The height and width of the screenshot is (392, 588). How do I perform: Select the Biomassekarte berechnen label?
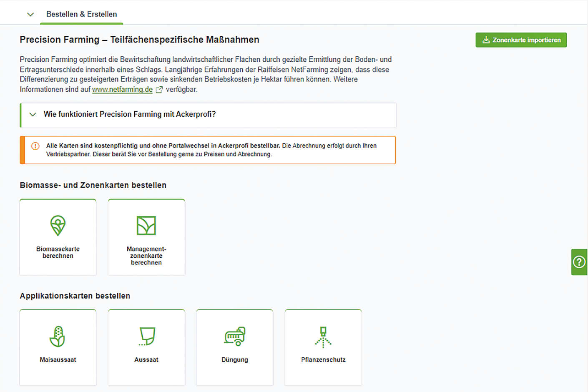coord(58,252)
